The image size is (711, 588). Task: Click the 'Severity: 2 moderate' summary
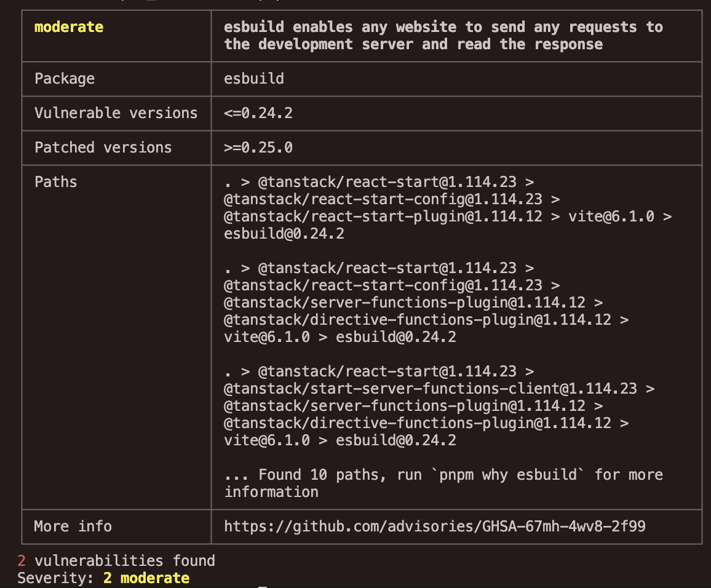point(103,578)
